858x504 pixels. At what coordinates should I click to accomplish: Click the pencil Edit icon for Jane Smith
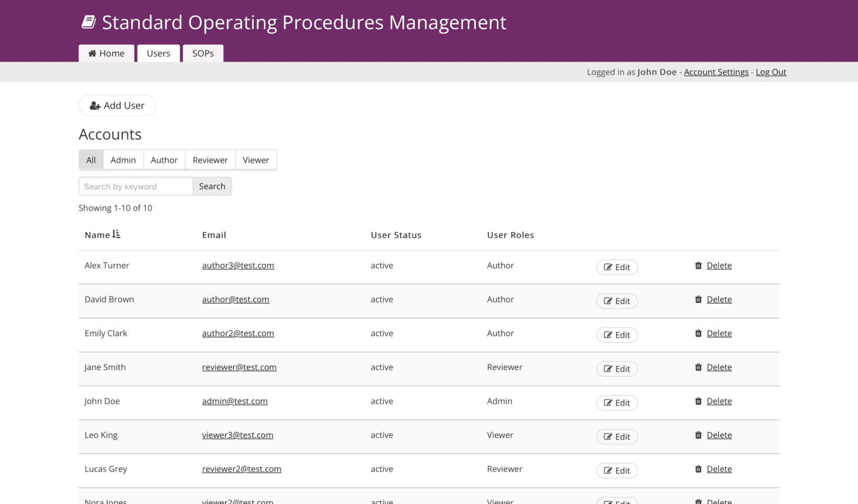tap(607, 369)
